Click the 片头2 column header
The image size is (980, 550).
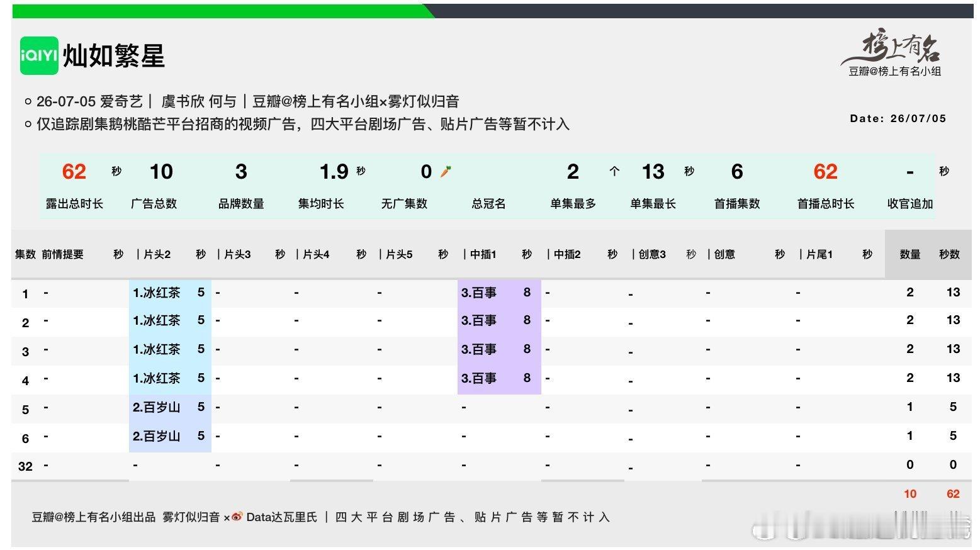pyautogui.click(x=157, y=254)
